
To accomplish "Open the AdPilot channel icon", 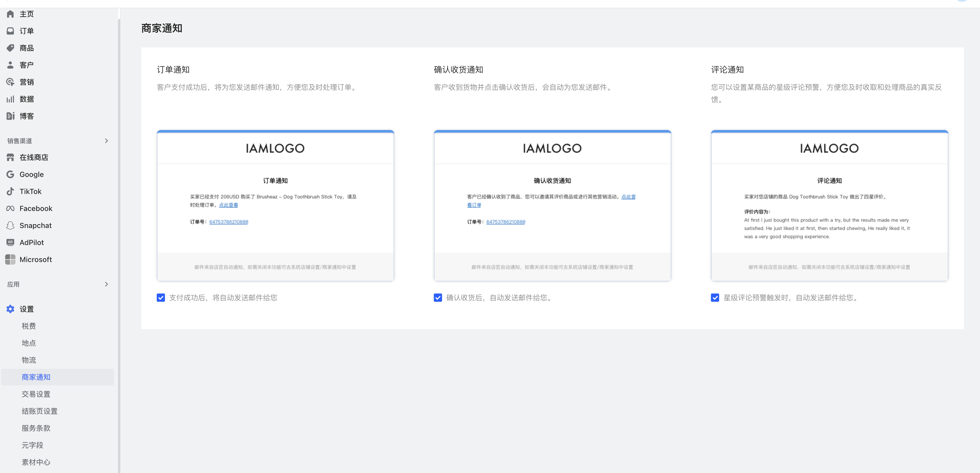I will coord(10,242).
